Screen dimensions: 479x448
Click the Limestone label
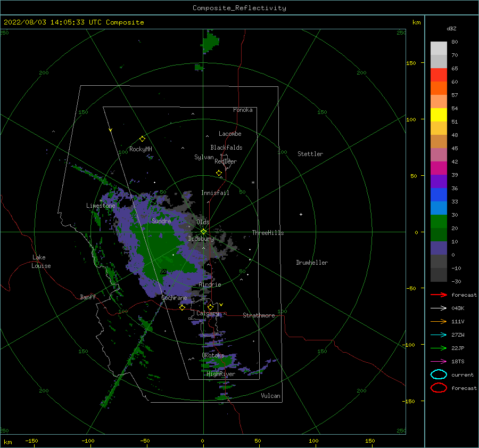[101, 206]
